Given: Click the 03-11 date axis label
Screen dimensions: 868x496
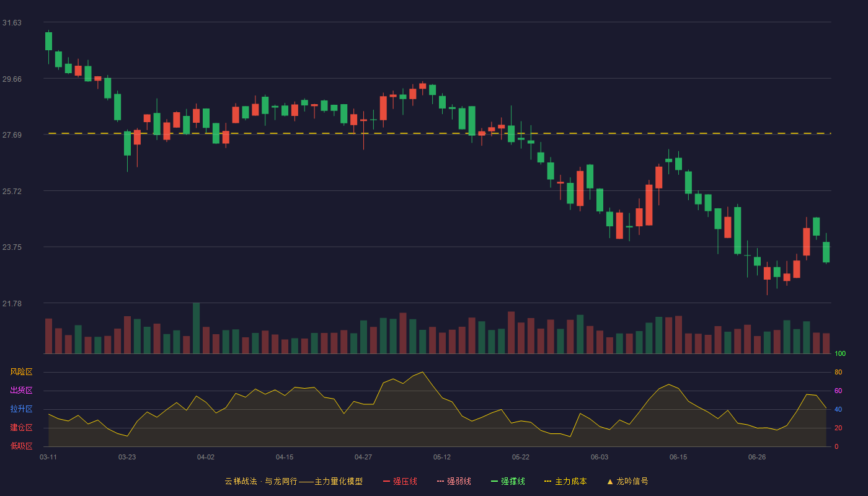Looking at the screenshot, I should (x=48, y=457).
